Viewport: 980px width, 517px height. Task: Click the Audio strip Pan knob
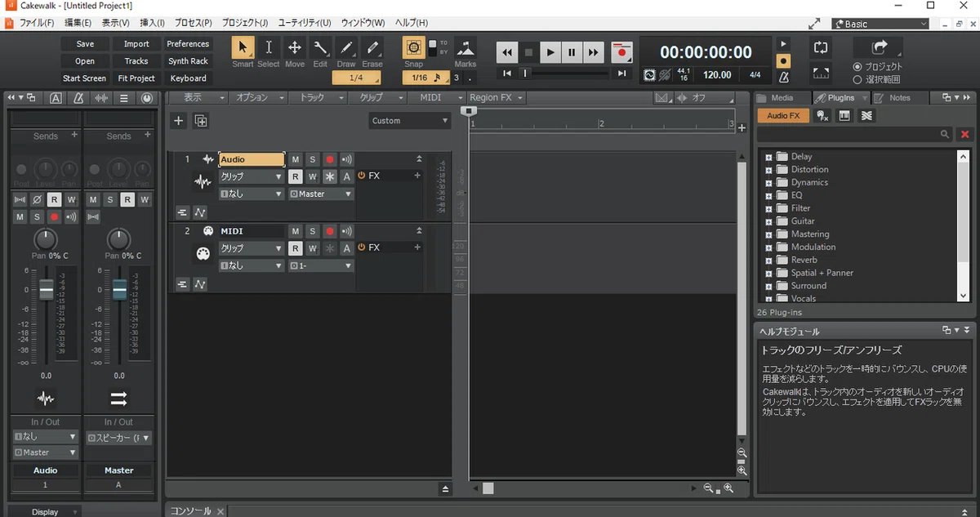click(45, 239)
